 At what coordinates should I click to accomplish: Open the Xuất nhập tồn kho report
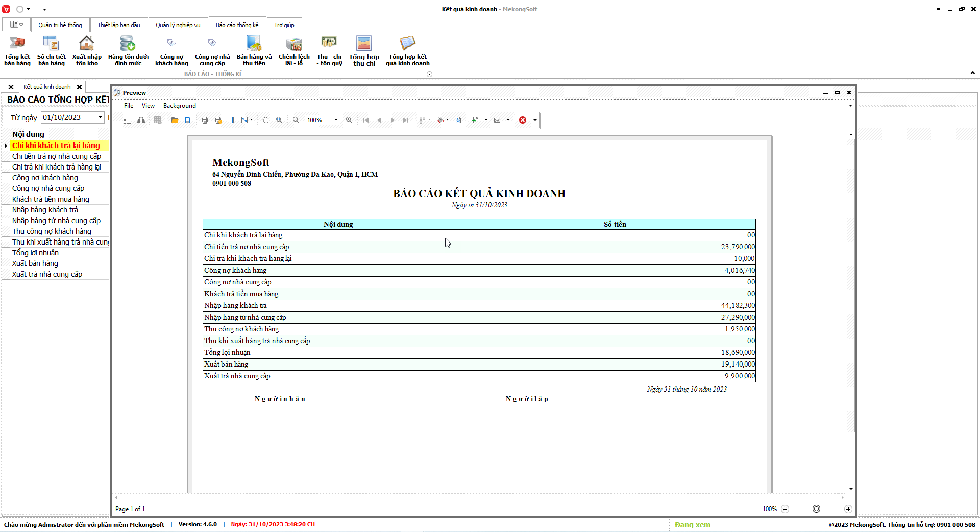coord(87,51)
